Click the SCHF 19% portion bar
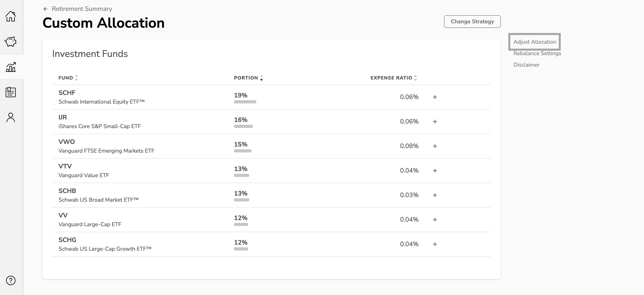The height and width of the screenshot is (295, 644). 245,102
